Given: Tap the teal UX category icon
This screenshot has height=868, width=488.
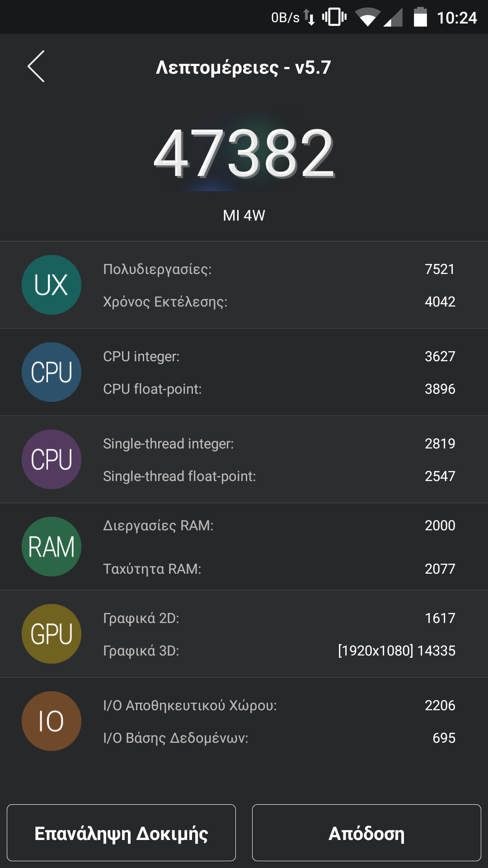Looking at the screenshot, I should (x=52, y=285).
